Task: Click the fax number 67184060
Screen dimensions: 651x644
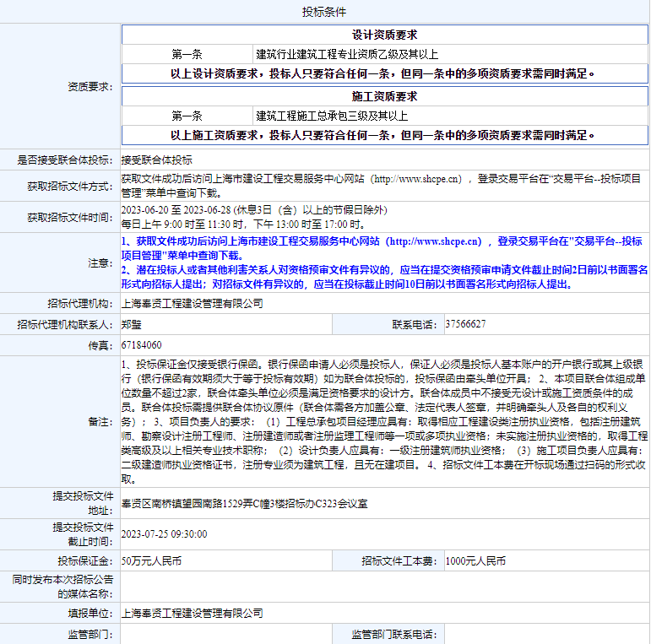Action: point(142,345)
